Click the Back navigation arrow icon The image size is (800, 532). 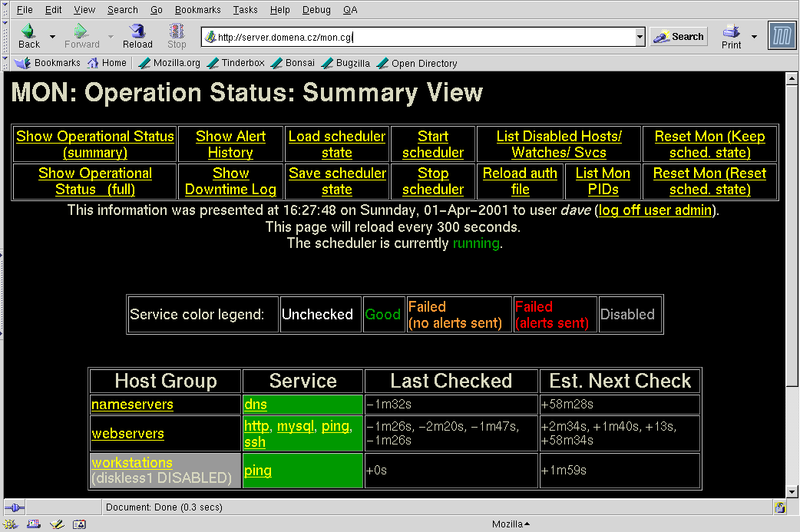(x=28, y=32)
